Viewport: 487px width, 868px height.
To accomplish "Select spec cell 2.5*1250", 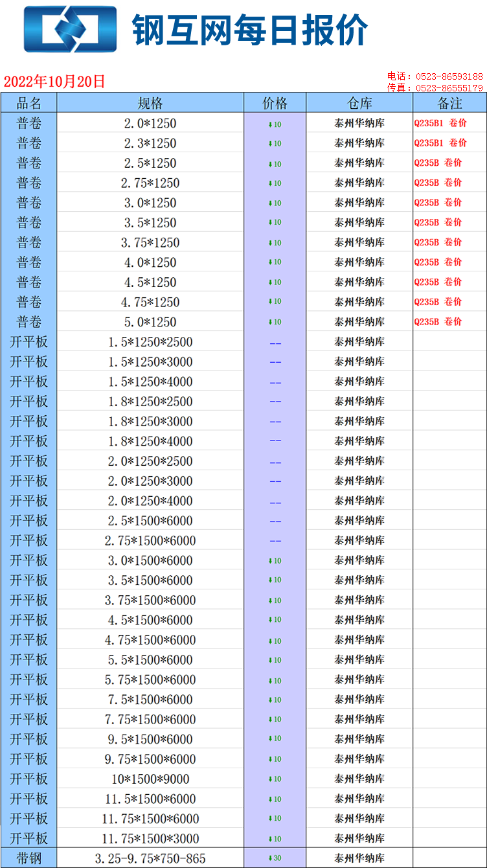I will (x=150, y=163).
